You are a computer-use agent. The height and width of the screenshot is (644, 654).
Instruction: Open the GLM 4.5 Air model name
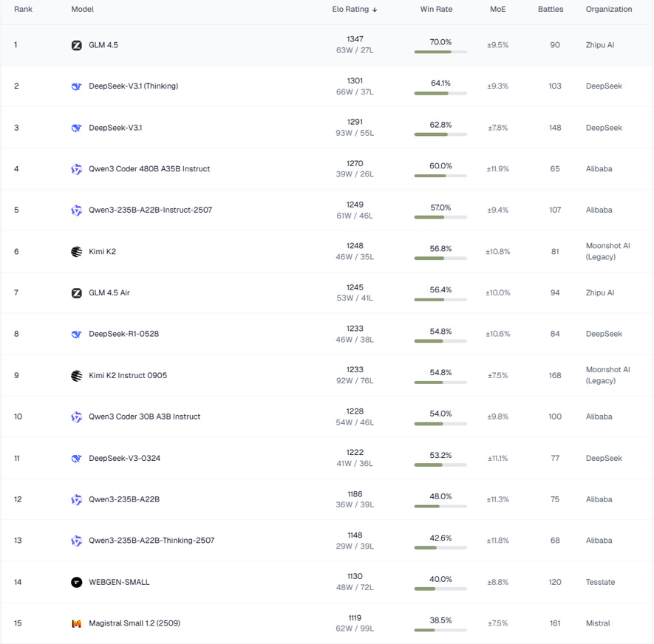click(109, 292)
